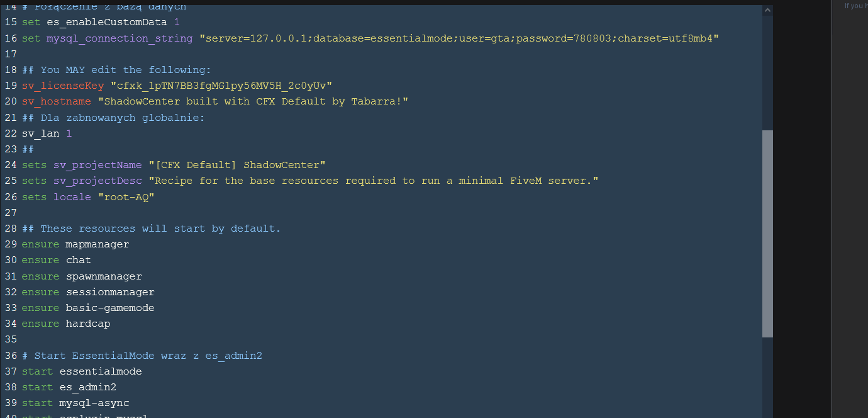Click essentialmode on line 37
868x418 pixels.
[100, 371]
